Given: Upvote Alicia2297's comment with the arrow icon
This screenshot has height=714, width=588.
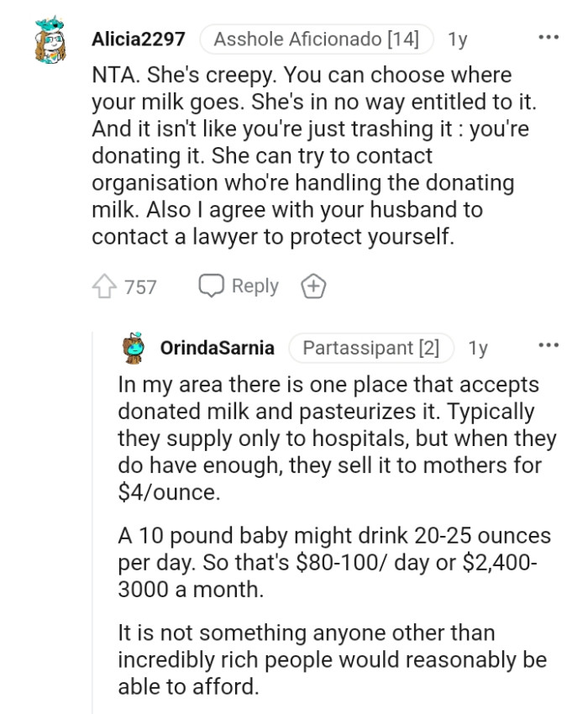Looking at the screenshot, I should tap(104, 286).
